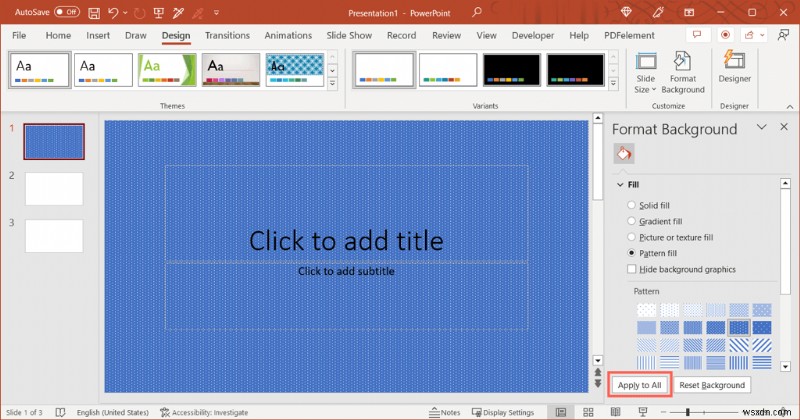Viewport: 800px width, 420px height.
Task: Click the Share icon in ribbon header
Action: 749,35
